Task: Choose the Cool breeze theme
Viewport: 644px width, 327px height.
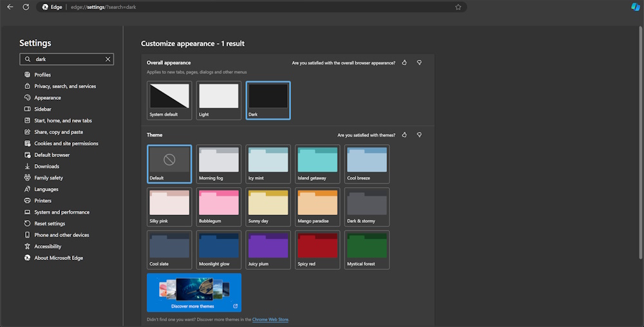Action: [367, 164]
